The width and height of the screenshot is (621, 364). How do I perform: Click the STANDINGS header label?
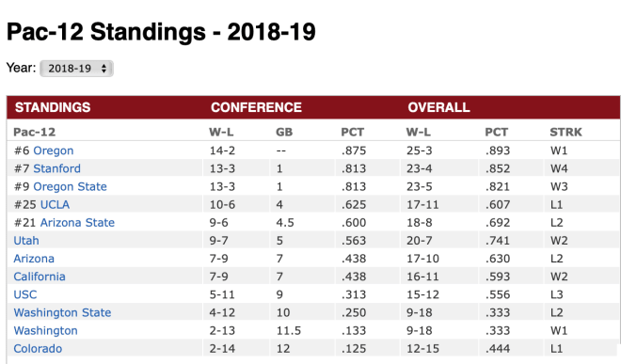(53, 107)
